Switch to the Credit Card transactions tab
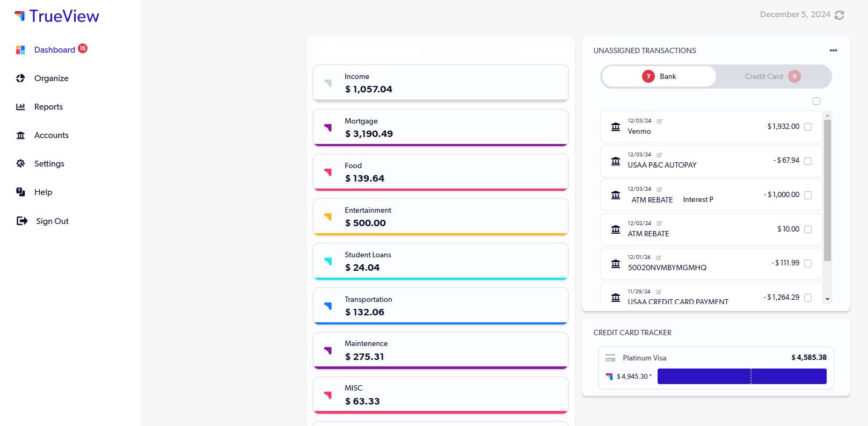 coord(773,76)
